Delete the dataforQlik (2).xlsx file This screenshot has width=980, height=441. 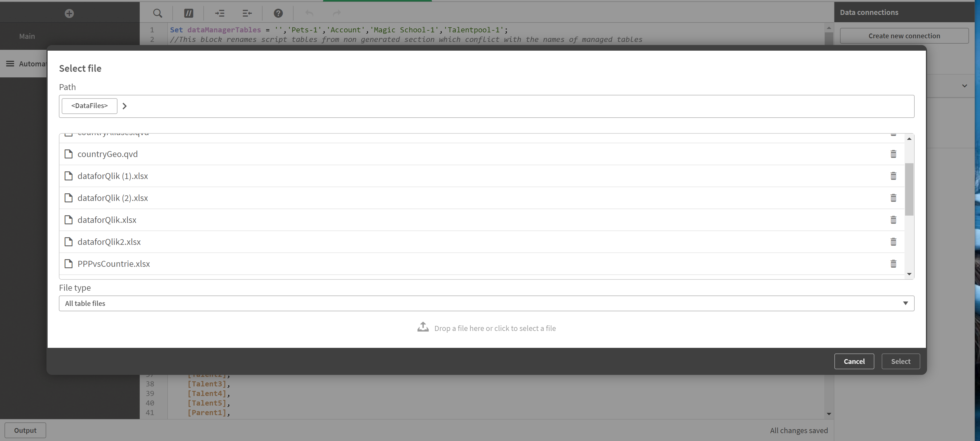[893, 198]
